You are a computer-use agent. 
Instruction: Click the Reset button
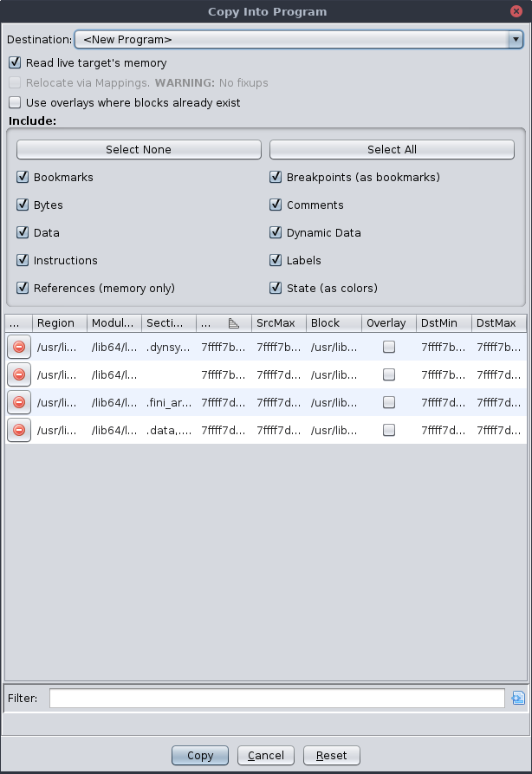click(x=331, y=756)
